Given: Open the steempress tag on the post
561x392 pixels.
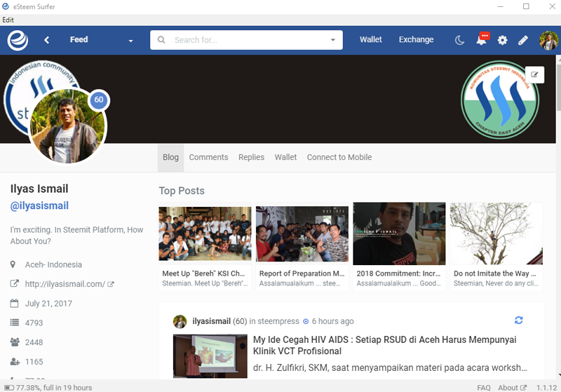Looking at the screenshot, I should pyautogui.click(x=278, y=321).
